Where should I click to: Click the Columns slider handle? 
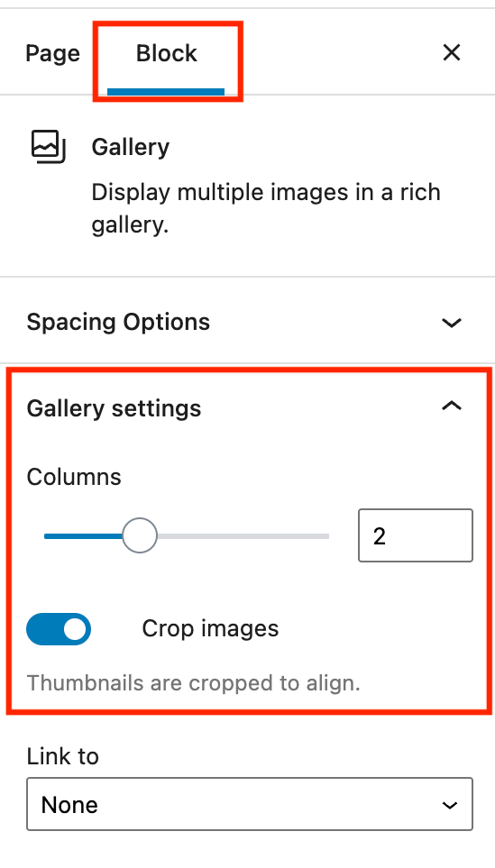pyautogui.click(x=140, y=535)
